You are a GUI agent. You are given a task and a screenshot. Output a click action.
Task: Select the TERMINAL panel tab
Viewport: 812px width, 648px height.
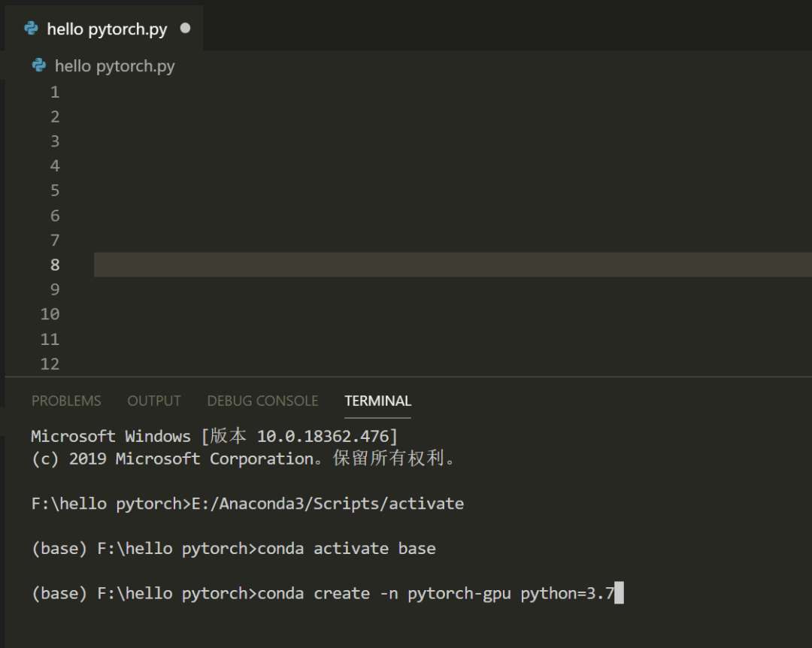point(377,401)
